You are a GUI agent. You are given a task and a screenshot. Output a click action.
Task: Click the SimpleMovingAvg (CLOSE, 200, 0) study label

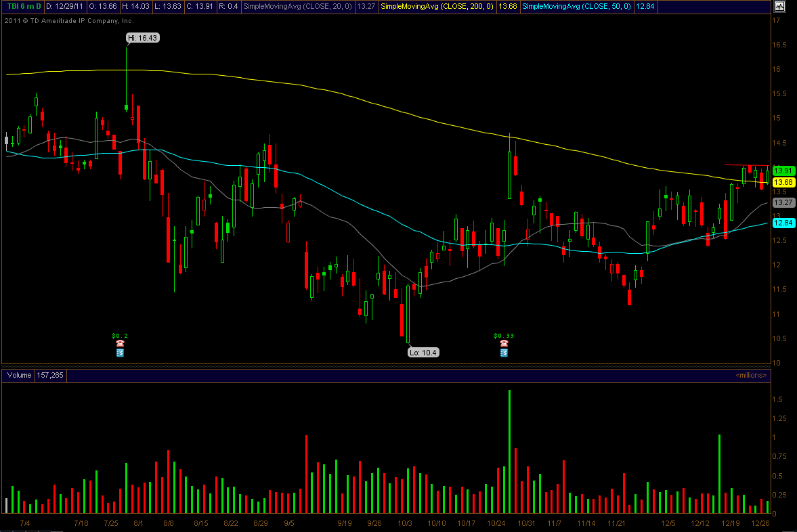point(437,6)
